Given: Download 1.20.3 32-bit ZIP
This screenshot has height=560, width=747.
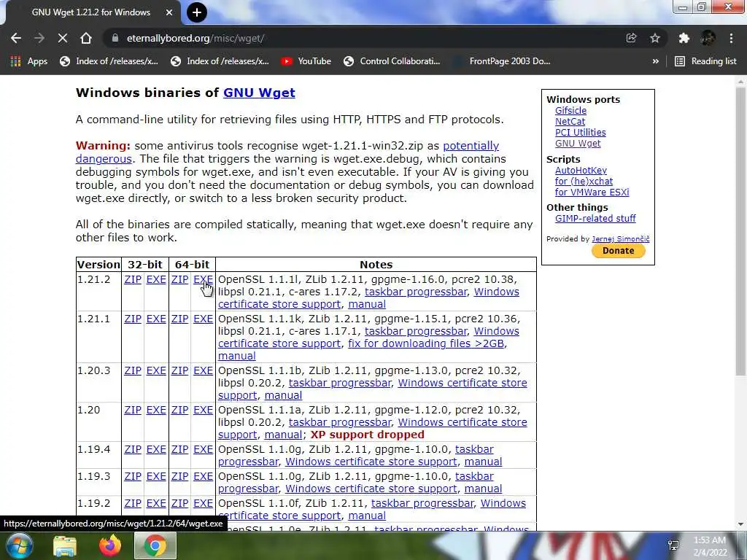Looking at the screenshot, I should (133, 370).
